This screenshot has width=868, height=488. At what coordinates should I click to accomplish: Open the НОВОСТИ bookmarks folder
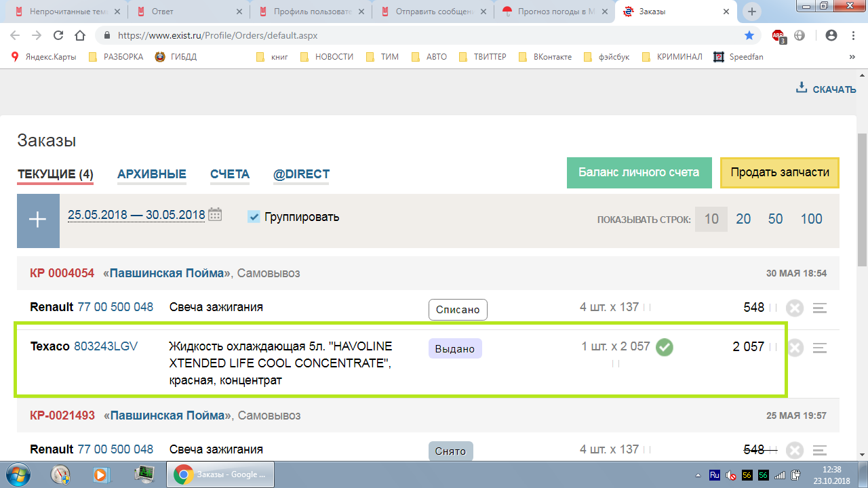click(326, 57)
